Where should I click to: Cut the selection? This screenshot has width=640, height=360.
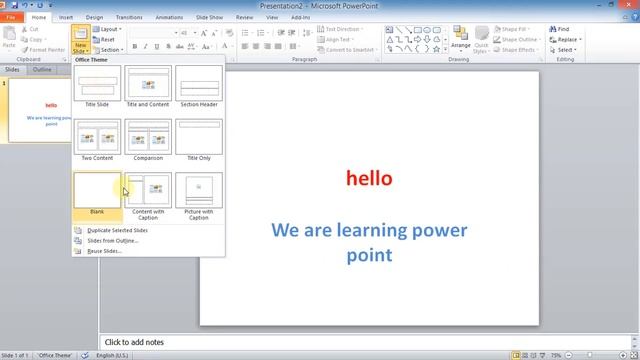[x=30, y=29]
